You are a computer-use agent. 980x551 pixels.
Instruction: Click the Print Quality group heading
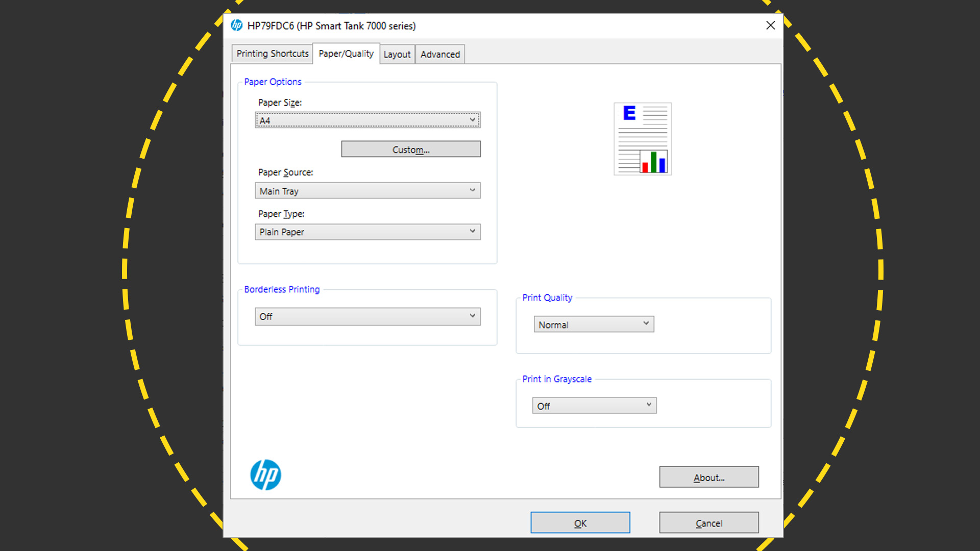click(x=547, y=297)
